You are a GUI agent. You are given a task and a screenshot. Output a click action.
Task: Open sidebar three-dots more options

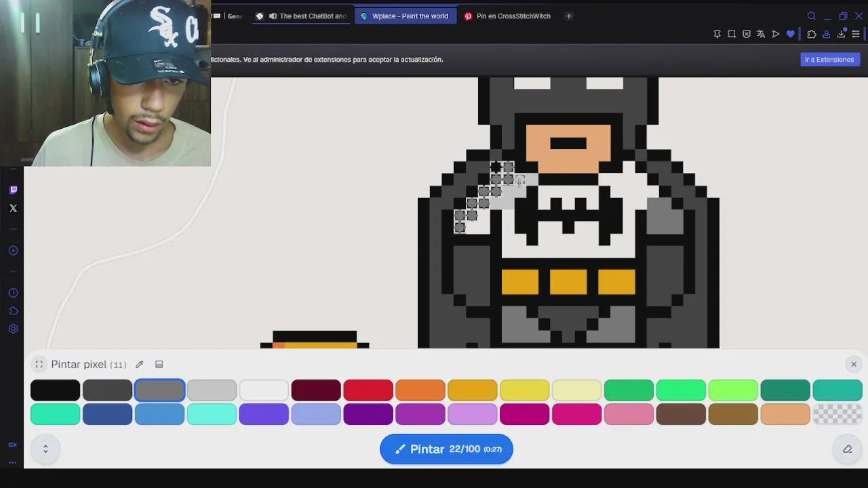12,462
